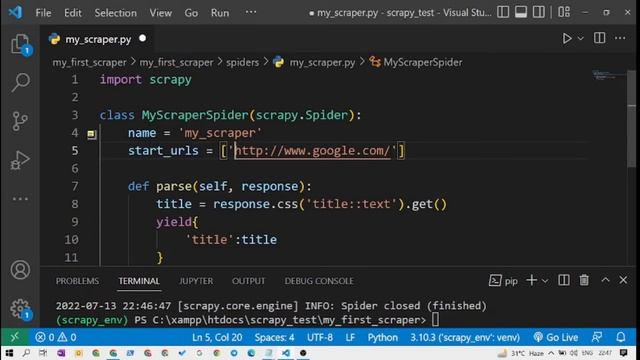Viewport: 640px width, 360px height.
Task: Open the View menu
Action: point(160,13)
